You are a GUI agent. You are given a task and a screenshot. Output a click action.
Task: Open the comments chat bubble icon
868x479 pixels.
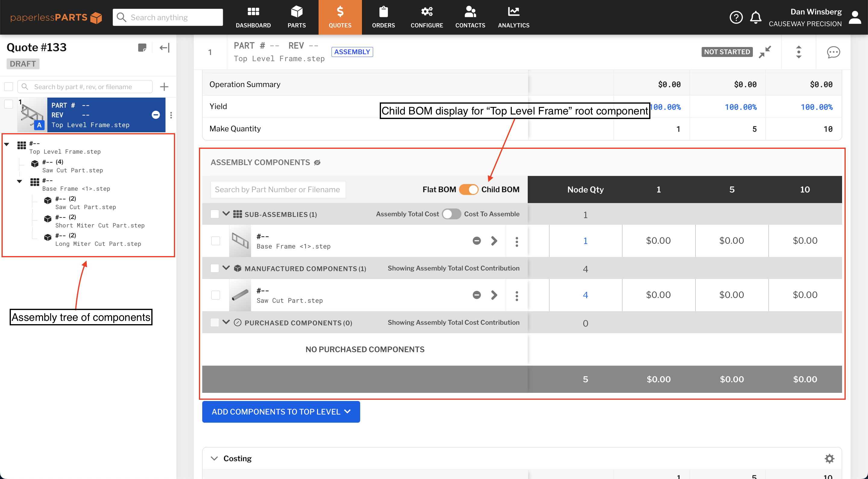(x=833, y=52)
